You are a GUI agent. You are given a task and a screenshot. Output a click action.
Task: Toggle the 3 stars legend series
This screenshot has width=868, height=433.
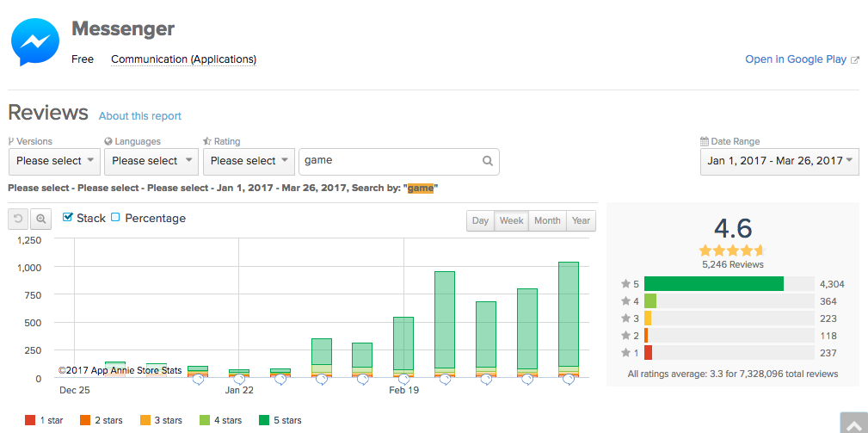pos(161,420)
